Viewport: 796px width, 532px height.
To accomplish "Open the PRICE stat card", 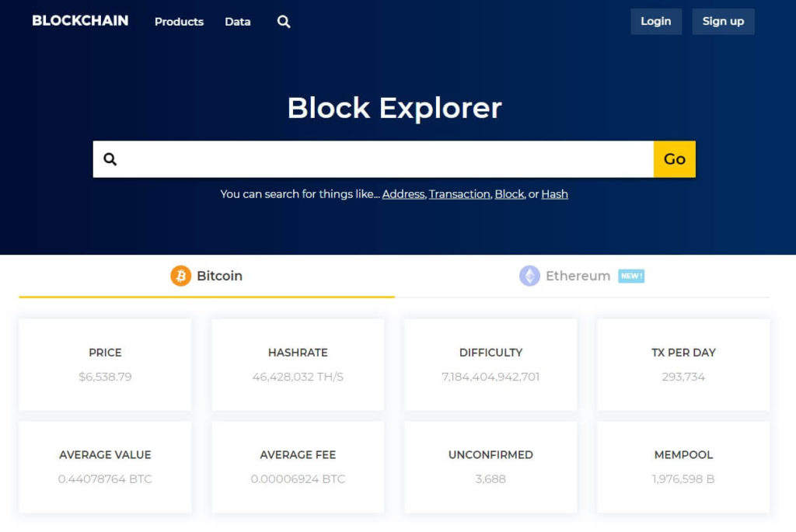I will point(105,365).
